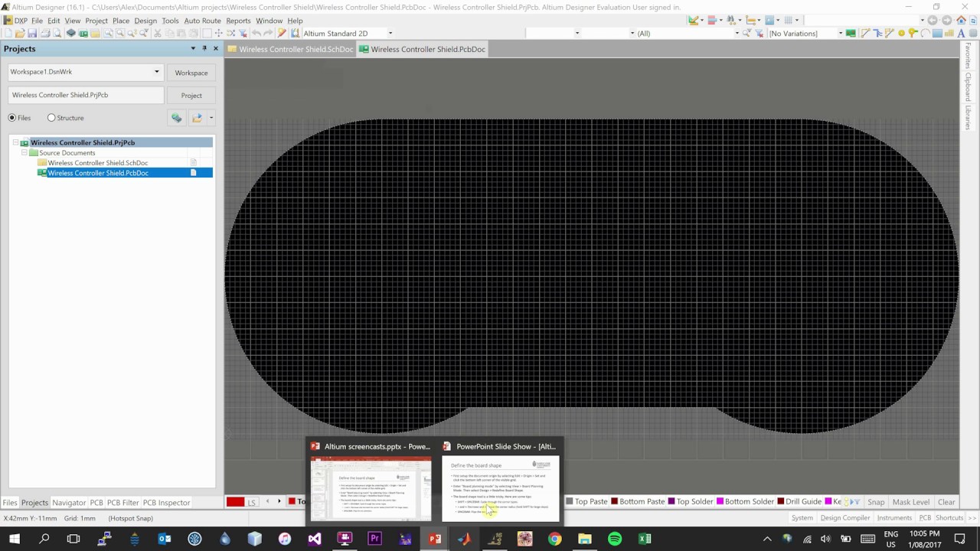The image size is (980, 551).
Task: Click the System status bar button
Action: 802,518
